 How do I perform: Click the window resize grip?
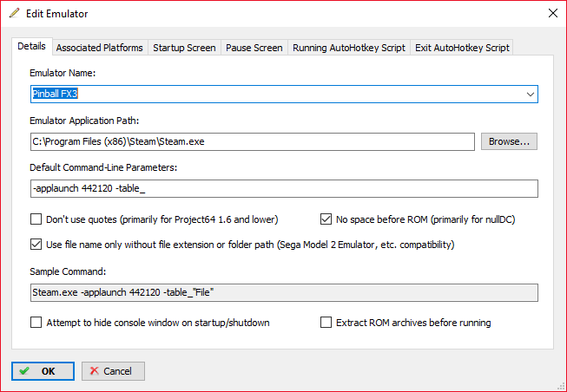pyautogui.click(x=561, y=386)
